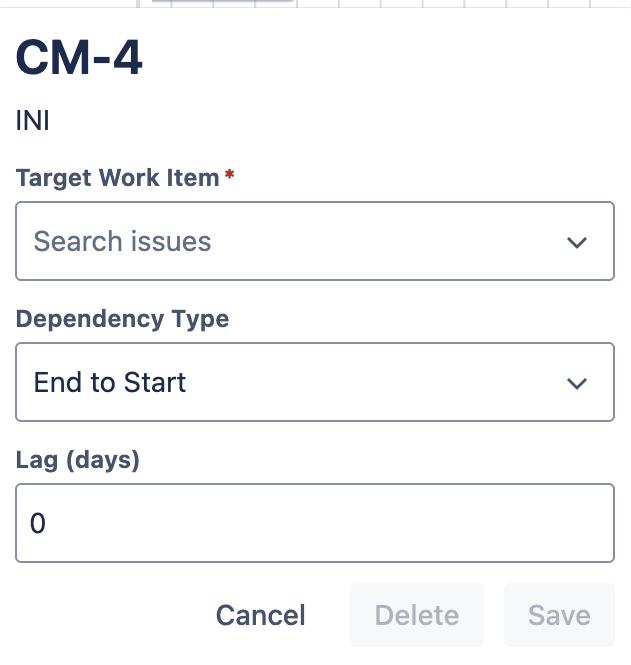631x665 pixels.
Task: Click the 0 value in Lag field
Action: pos(38,524)
